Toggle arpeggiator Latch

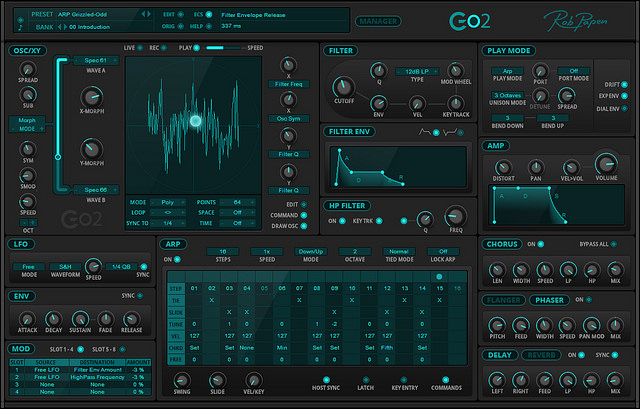point(366,380)
